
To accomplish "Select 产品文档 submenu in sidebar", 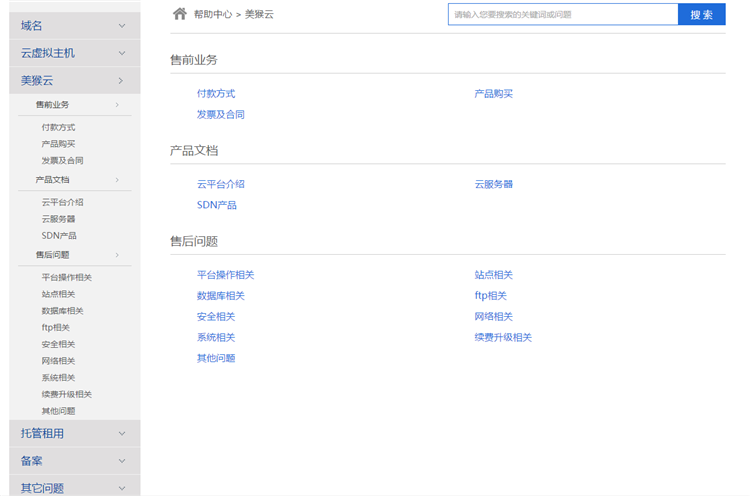I will [x=53, y=180].
